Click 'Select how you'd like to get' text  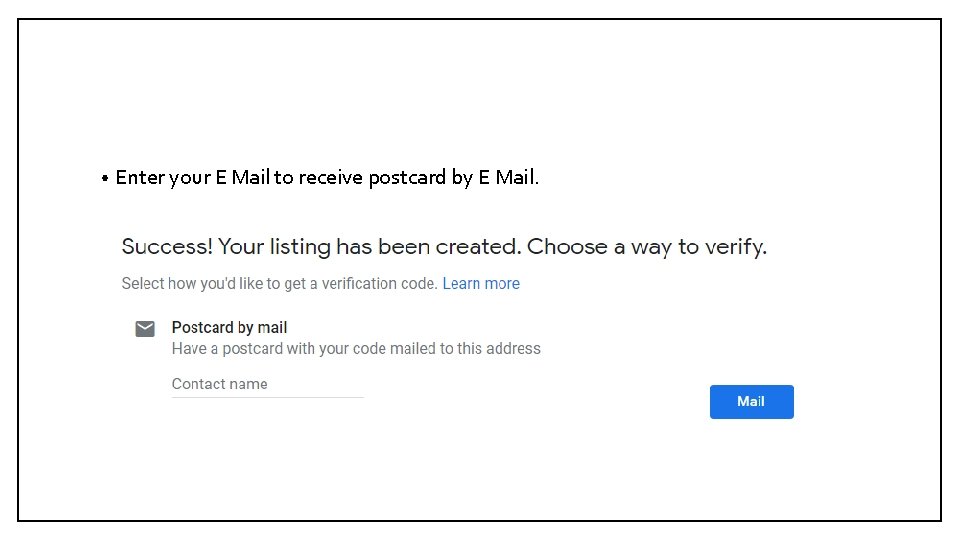pyautogui.click(x=213, y=284)
